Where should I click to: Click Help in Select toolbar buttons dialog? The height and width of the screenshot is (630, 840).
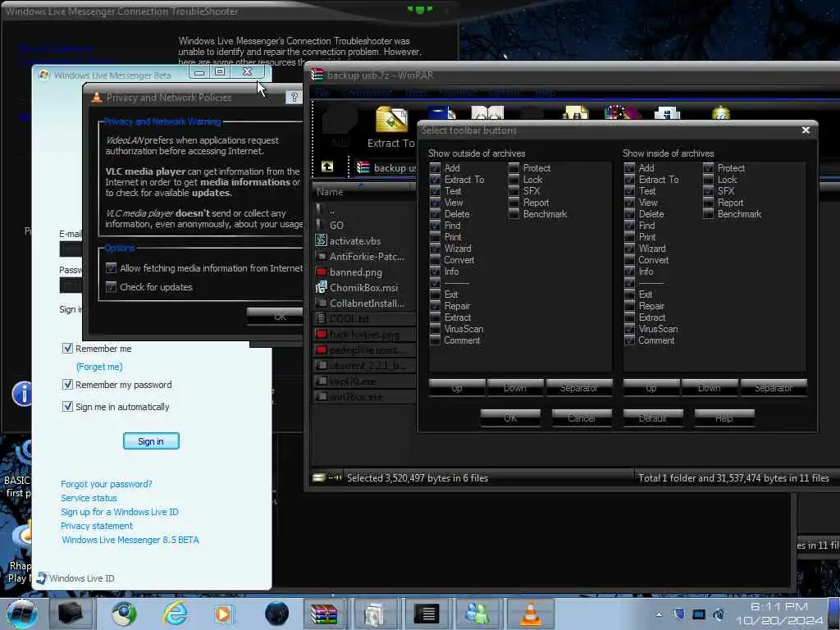pyautogui.click(x=724, y=418)
